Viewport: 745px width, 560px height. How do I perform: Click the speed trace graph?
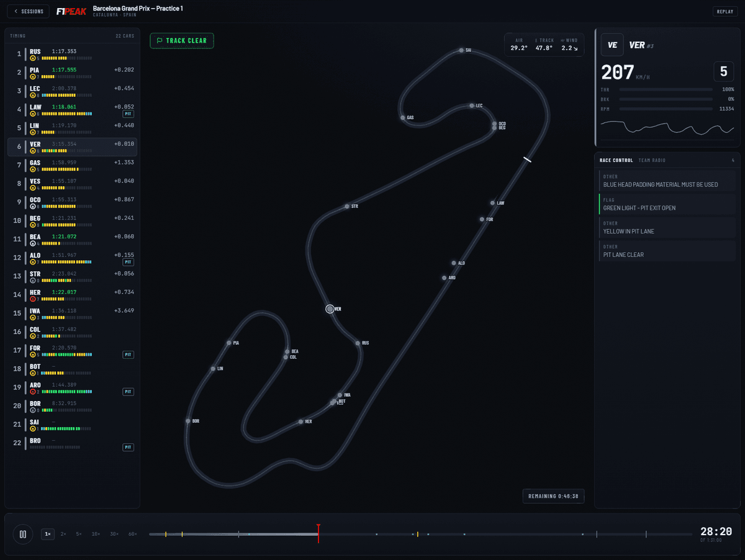(667, 127)
